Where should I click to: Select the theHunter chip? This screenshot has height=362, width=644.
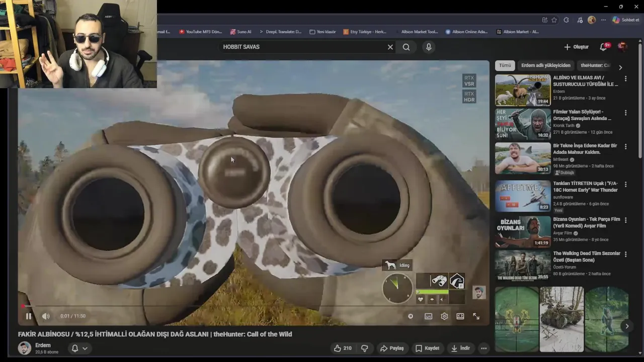coord(595,65)
